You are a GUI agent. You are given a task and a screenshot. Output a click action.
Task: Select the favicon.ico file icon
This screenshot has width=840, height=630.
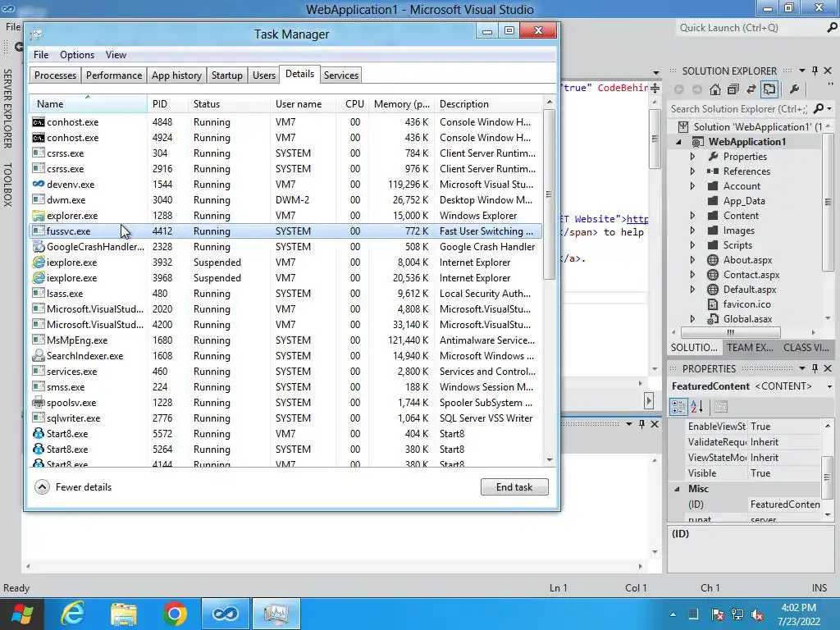(x=713, y=304)
